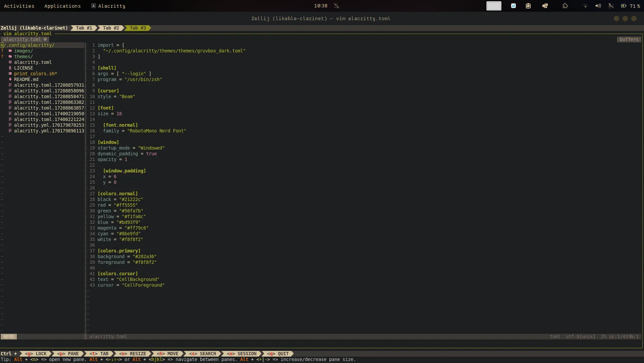Open alacritty.toml.17400221224 in the file tree
This screenshot has height=363, width=644.
click(x=49, y=119)
